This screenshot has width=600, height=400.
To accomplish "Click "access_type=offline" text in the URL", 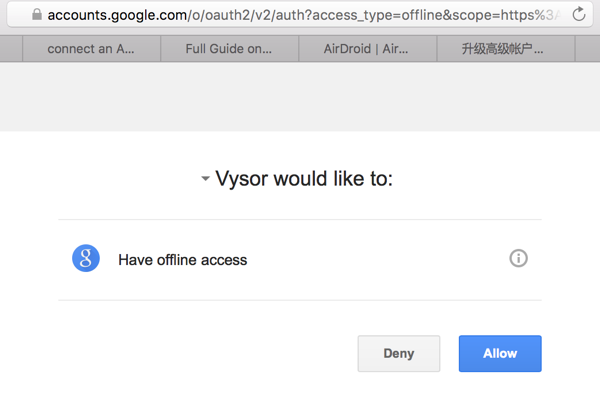I will [x=364, y=16].
